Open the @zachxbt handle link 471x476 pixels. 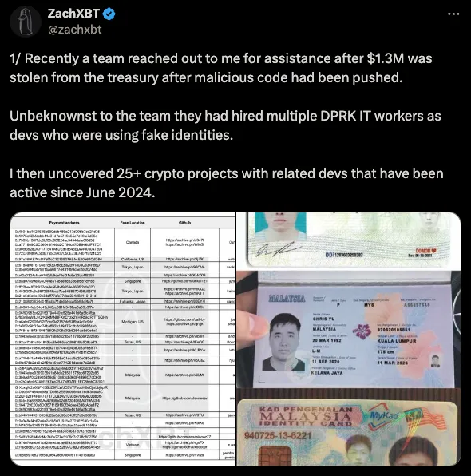tap(75, 30)
